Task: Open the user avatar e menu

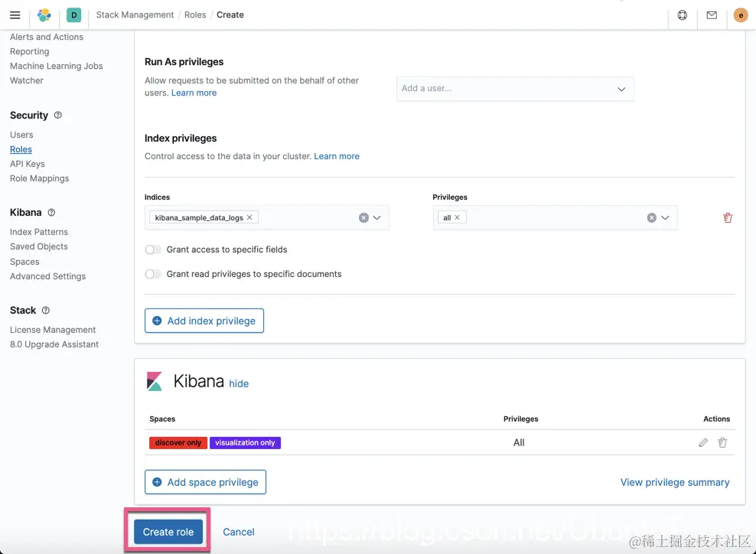Action: point(741,15)
